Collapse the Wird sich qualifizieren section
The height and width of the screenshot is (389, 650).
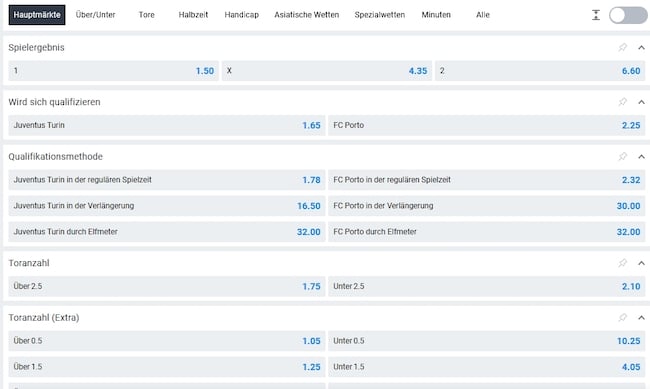coord(641,102)
